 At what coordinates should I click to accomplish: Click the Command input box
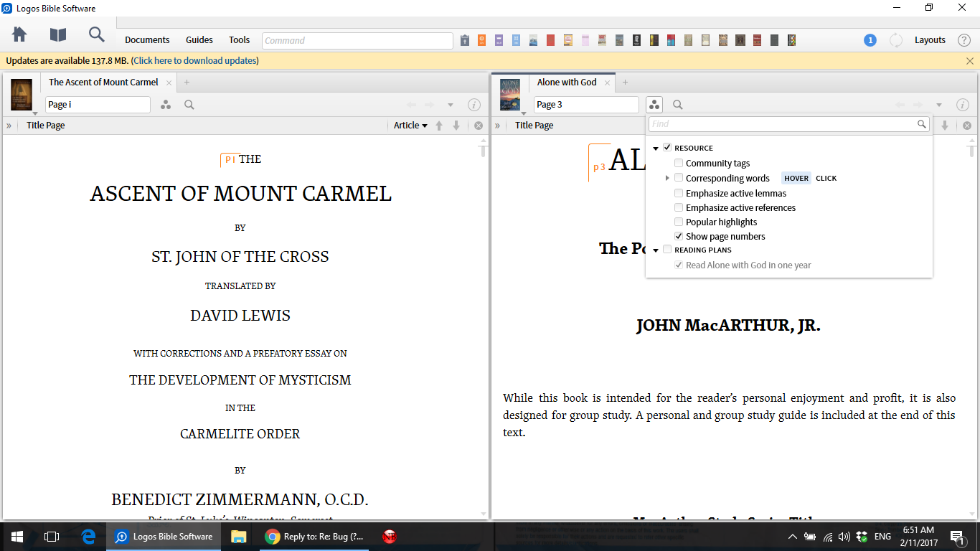coord(357,41)
